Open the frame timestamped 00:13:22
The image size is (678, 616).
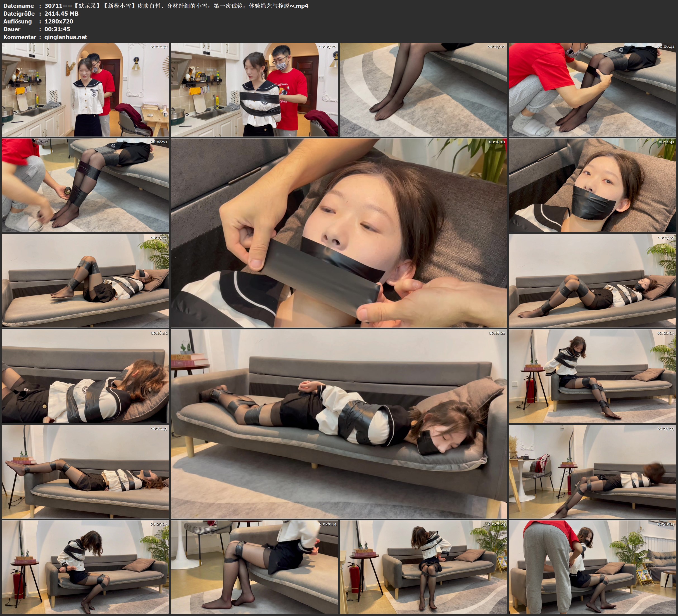85,280
